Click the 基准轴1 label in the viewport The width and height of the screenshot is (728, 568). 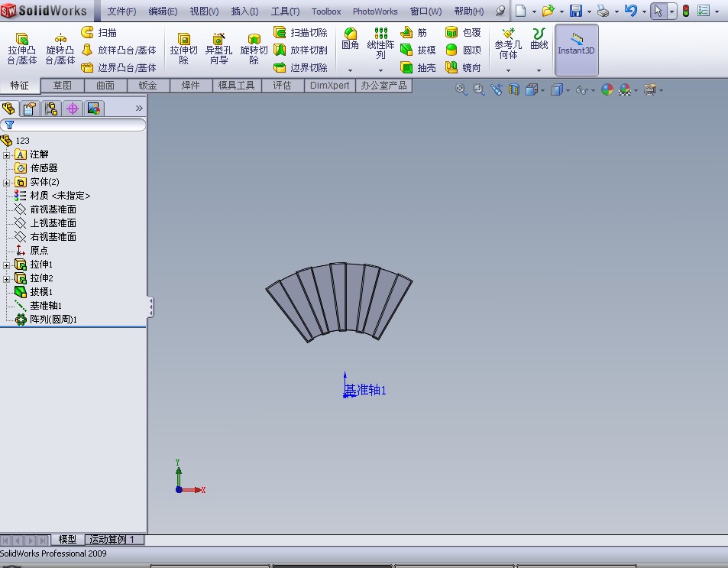coord(365,390)
